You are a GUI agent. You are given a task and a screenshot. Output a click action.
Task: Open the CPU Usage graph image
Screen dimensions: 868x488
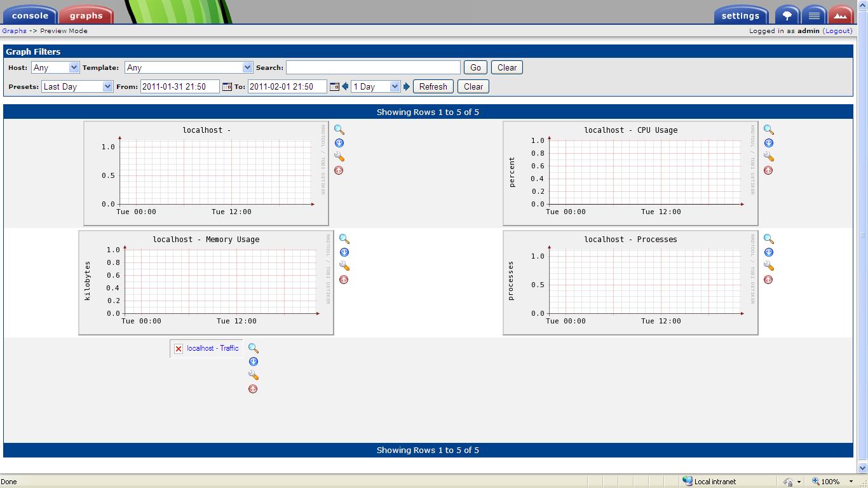630,173
